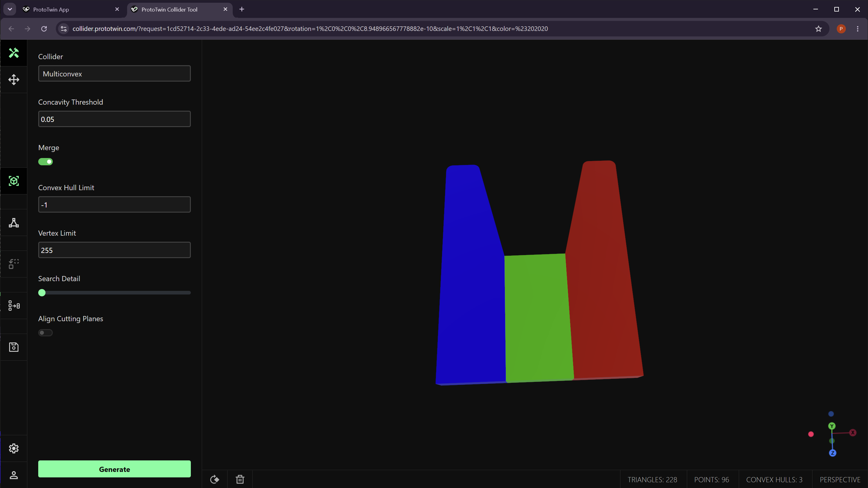Bookmark this page with the star
The width and height of the screenshot is (868, 488).
coord(819,29)
